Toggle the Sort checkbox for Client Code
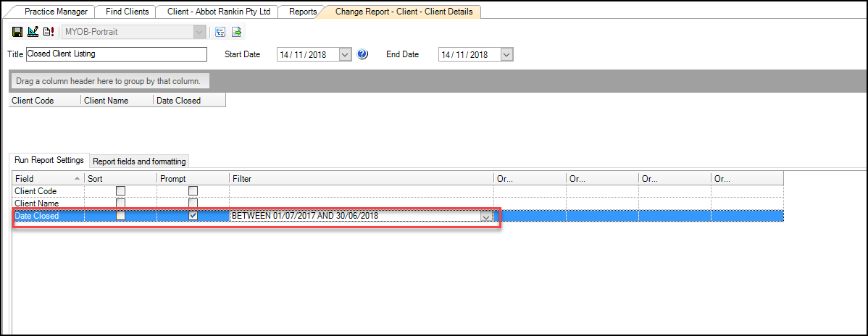The height and width of the screenshot is (336, 868). click(121, 191)
